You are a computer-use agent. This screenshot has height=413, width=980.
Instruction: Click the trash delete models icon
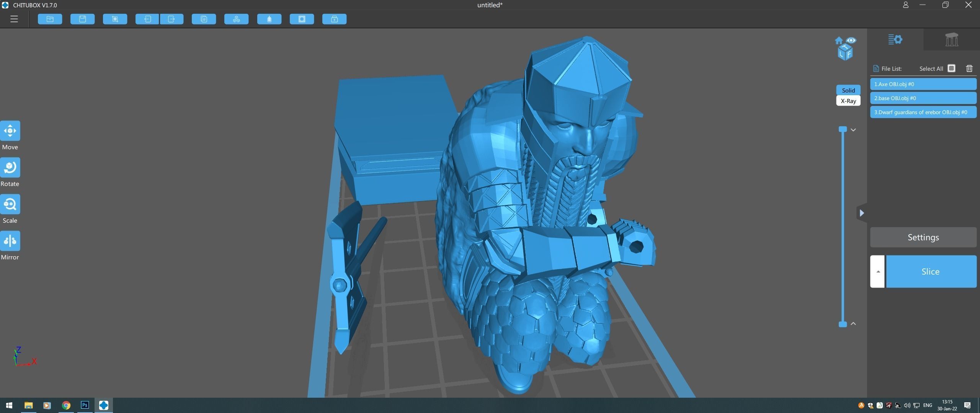pyautogui.click(x=969, y=68)
